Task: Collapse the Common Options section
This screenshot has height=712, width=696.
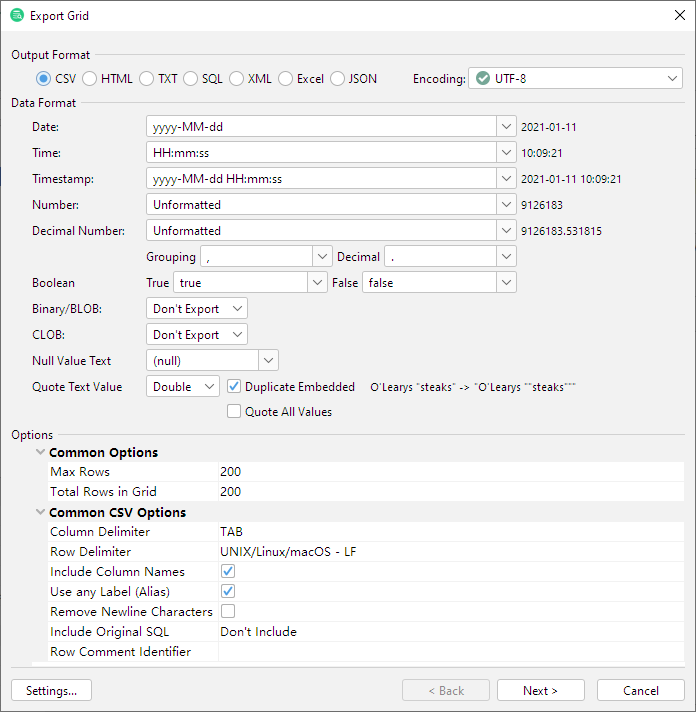Action: tap(40, 452)
